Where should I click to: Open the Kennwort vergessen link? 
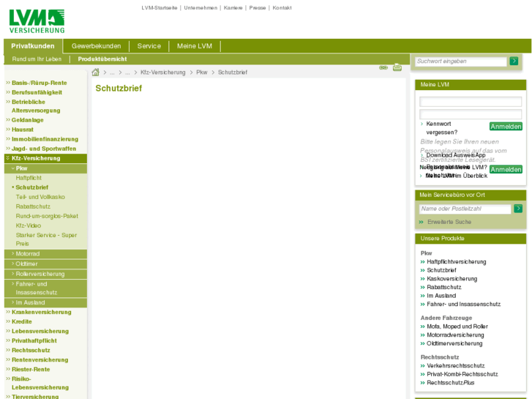pos(442,128)
